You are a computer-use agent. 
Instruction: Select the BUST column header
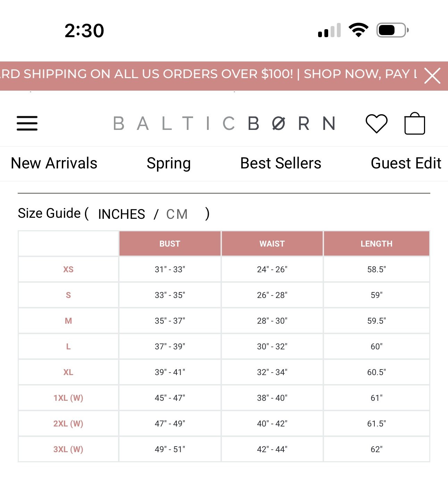point(170,244)
